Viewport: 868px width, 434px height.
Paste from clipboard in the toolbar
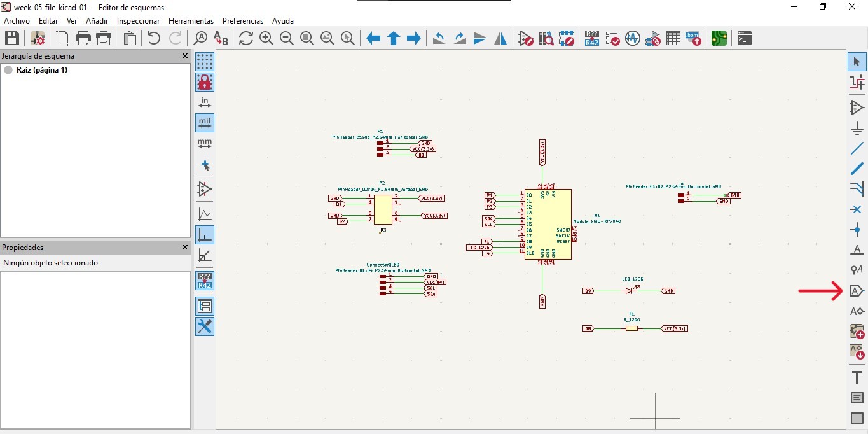(x=130, y=38)
